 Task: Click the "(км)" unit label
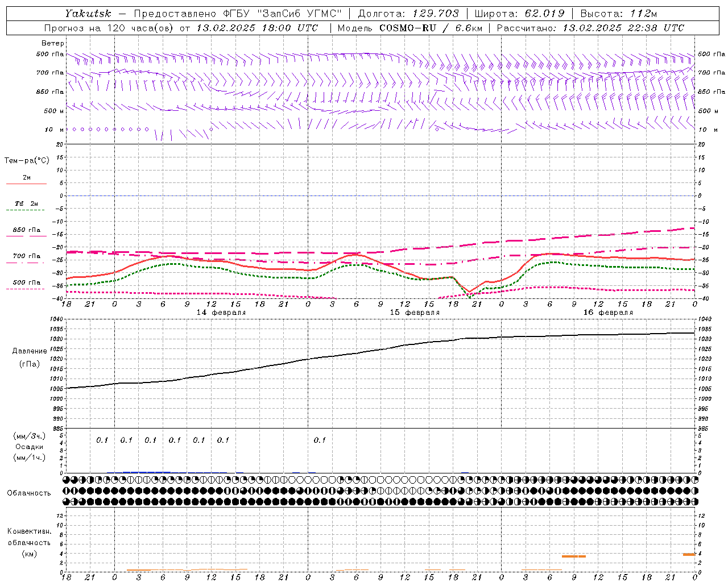point(30,554)
